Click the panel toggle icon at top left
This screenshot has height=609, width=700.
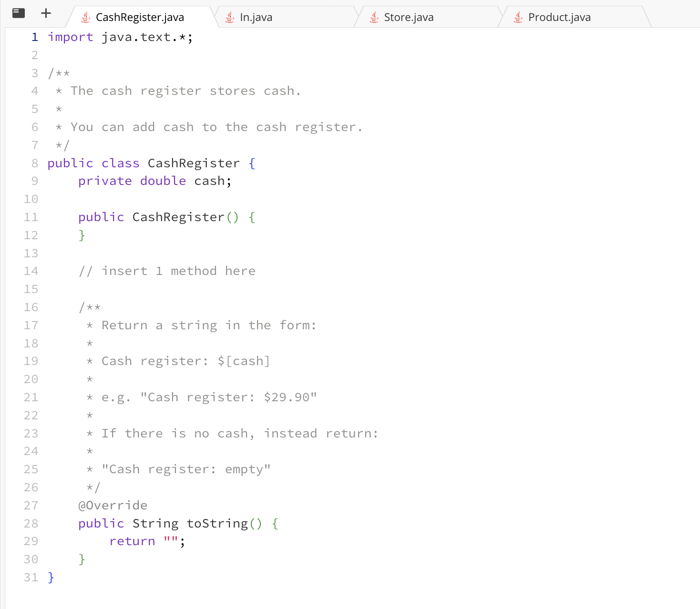click(x=18, y=13)
